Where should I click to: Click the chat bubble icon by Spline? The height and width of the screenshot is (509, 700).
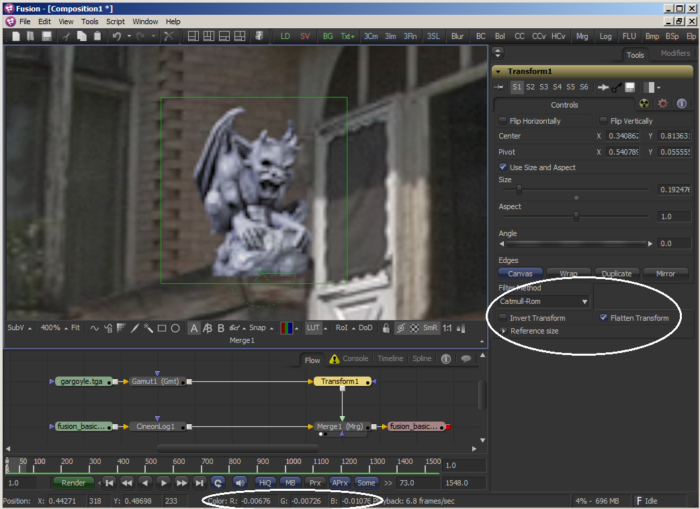pyautogui.click(x=466, y=359)
